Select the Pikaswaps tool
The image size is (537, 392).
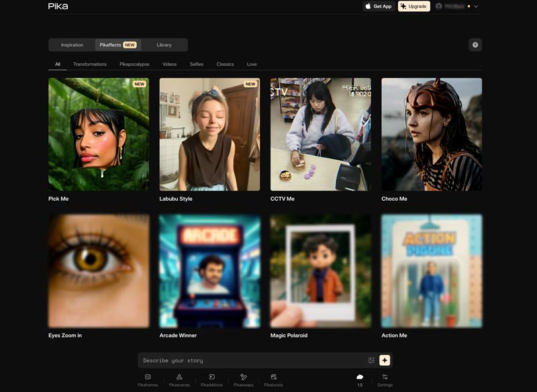coord(243,380)
